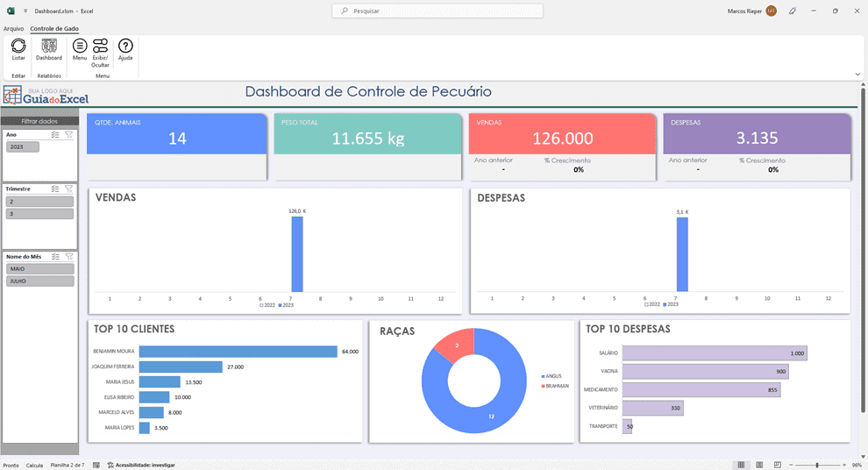Screen dimensions: 868x470
Task: Clear filter on the Trimestre slicer
Action: [x=69, y=189]
